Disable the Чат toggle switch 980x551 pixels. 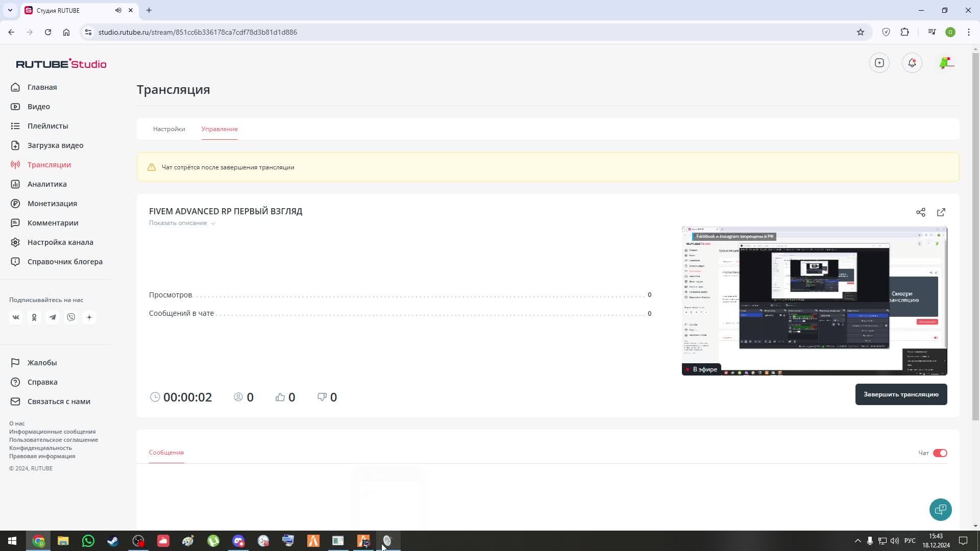pyautogui.click(x=939, y=453)
